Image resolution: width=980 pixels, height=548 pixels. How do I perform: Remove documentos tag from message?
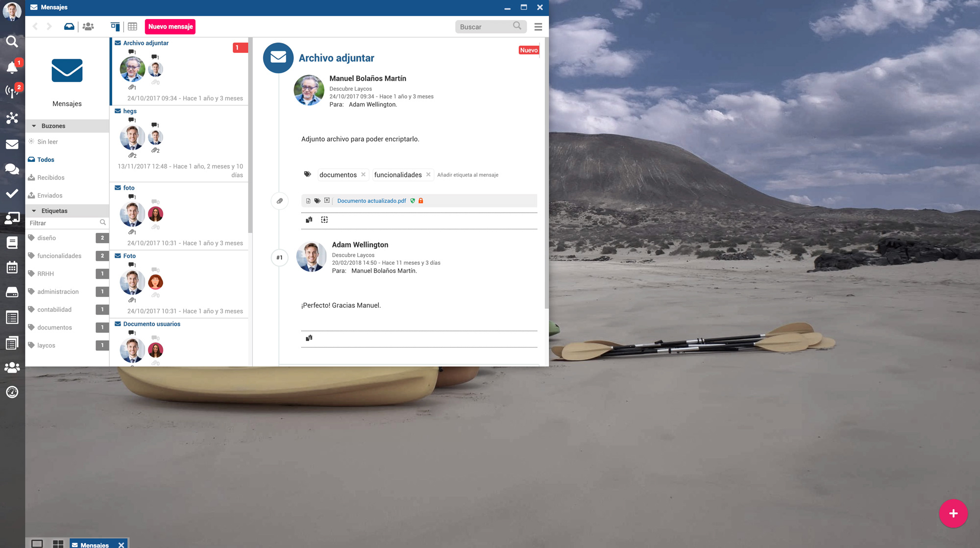[363, 174]
